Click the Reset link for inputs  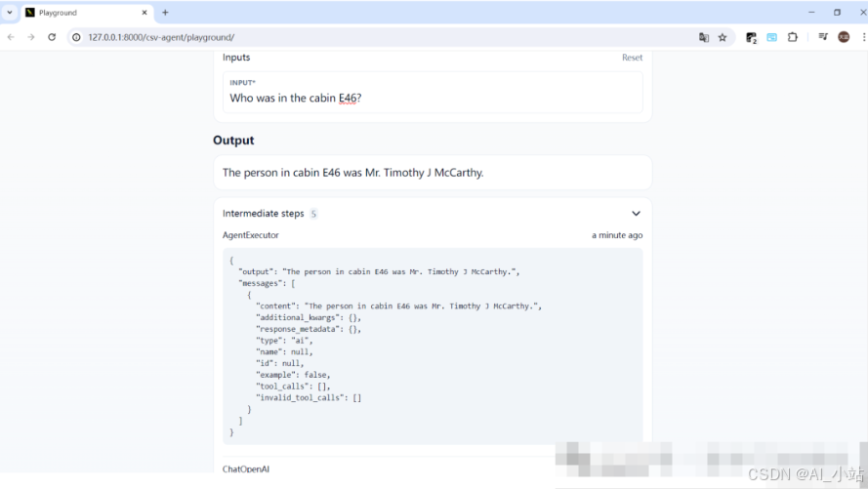pos(632,58)
